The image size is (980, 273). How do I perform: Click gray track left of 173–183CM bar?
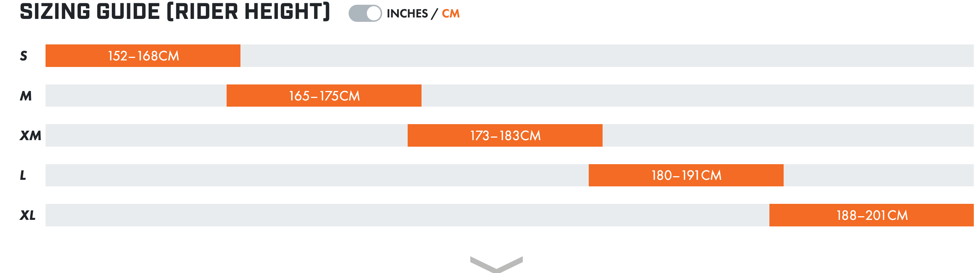226,136
